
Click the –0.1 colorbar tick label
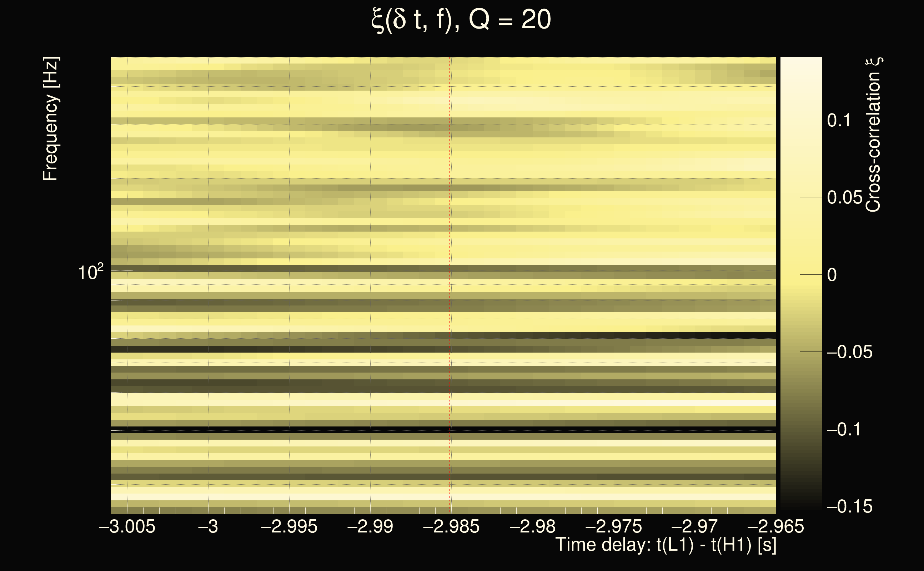tap(844, 429)
